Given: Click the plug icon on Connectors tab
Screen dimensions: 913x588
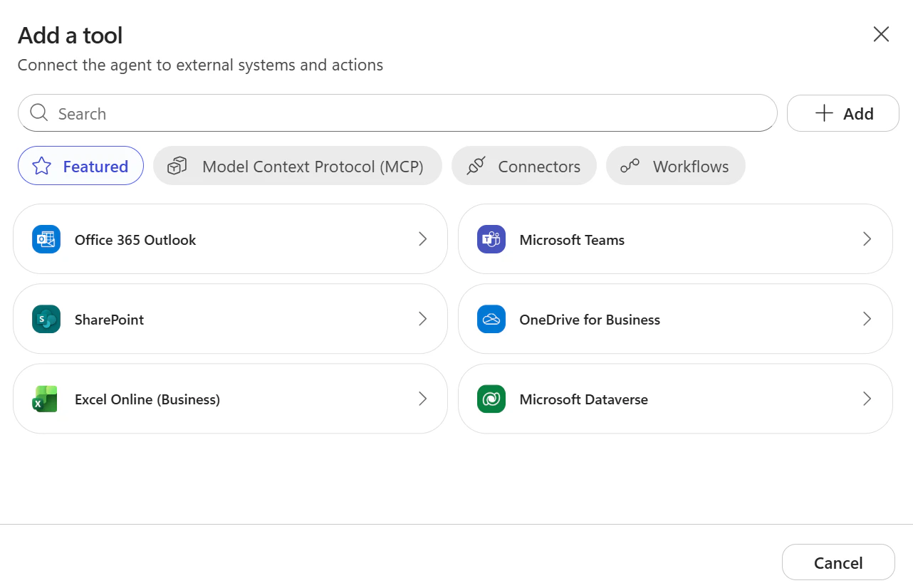Looking at the screenshot, I should 476,166.
